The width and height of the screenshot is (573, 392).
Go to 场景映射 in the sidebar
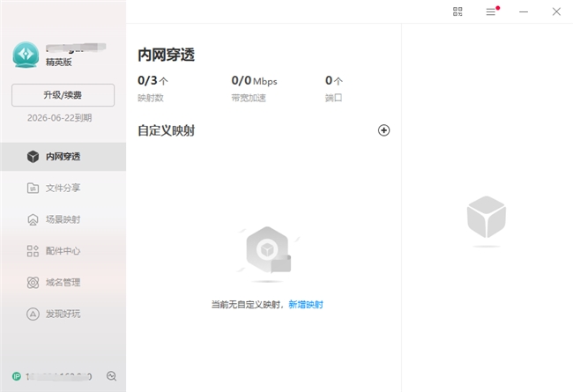(63, 219)
